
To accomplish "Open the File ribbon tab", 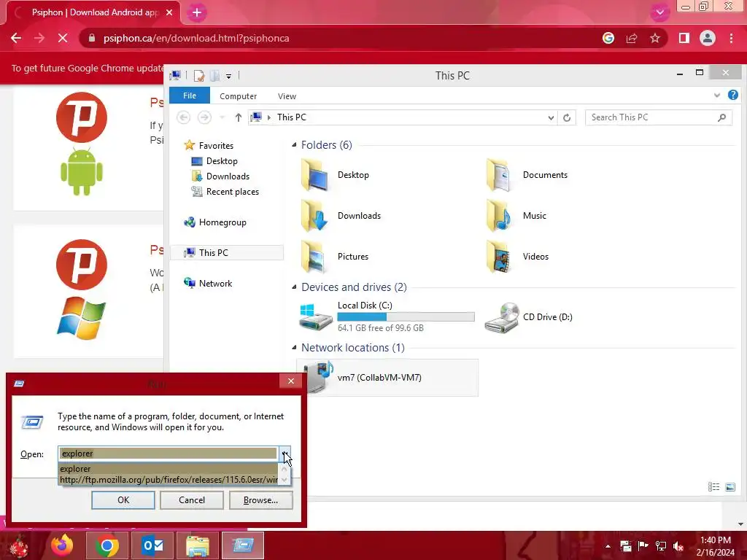I will coord(190,96).
